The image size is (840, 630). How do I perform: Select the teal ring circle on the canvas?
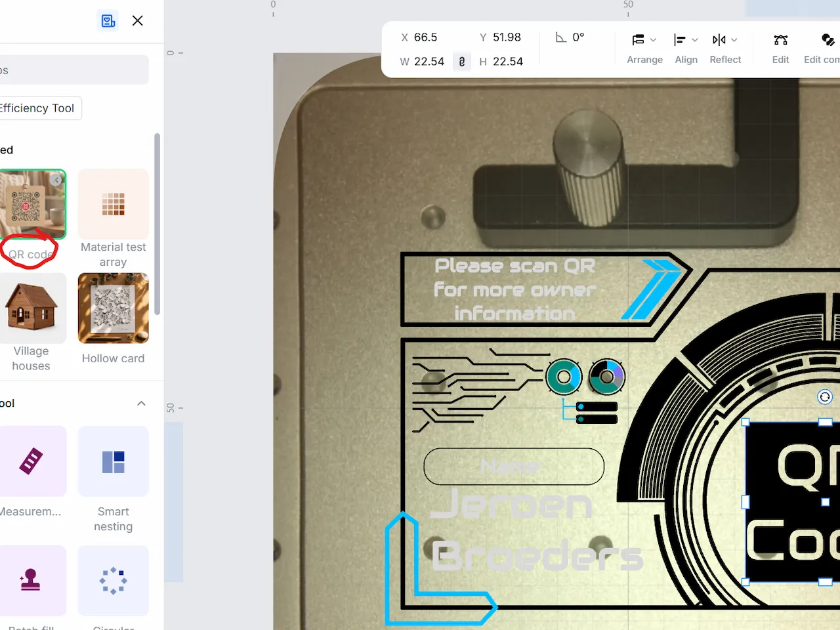pyautogui.click(x=564, y=377)
